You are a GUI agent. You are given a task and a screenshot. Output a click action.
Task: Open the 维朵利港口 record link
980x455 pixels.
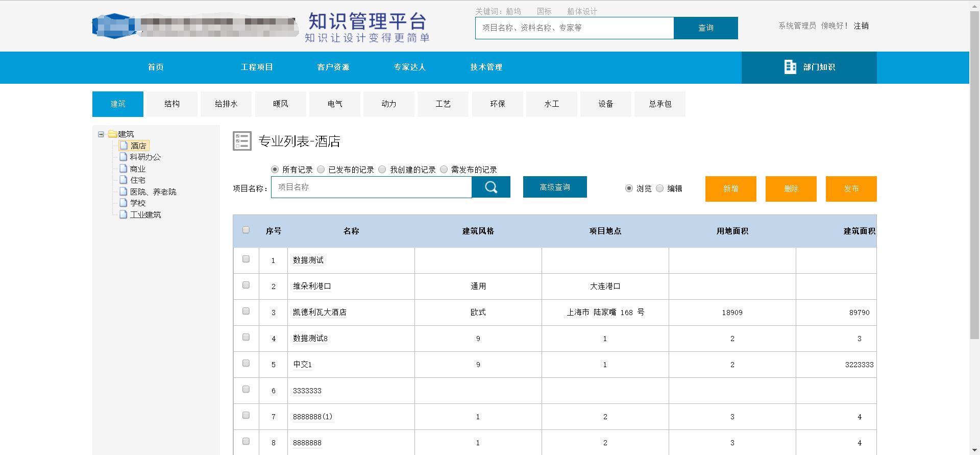(312, 286)
